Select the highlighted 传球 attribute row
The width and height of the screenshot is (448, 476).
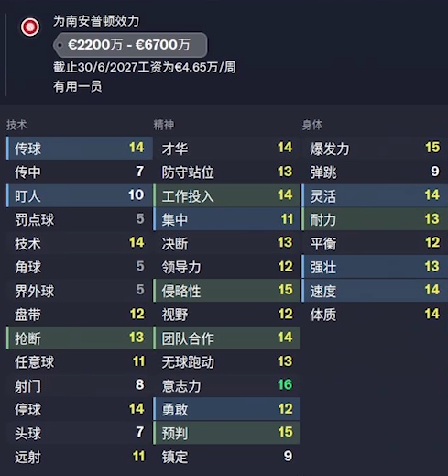80,148
